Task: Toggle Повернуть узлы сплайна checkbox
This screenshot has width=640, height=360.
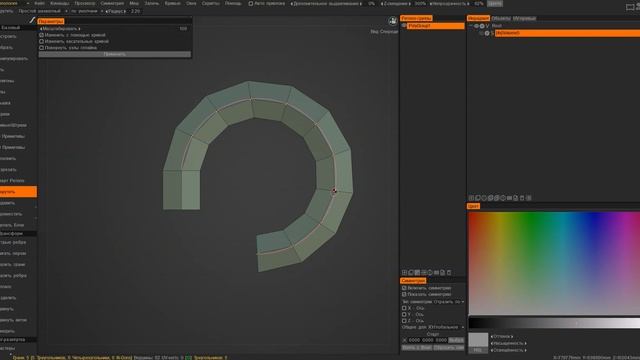Action: tap(41, 48)
